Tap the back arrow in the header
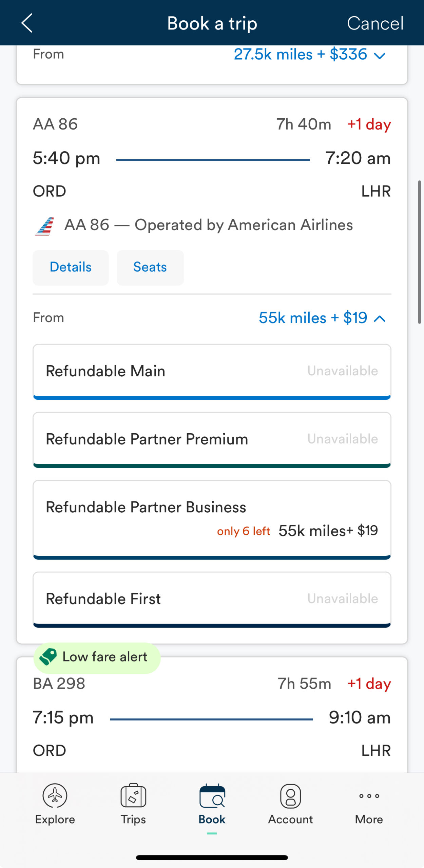424x868 pixels. coord(27,23)
